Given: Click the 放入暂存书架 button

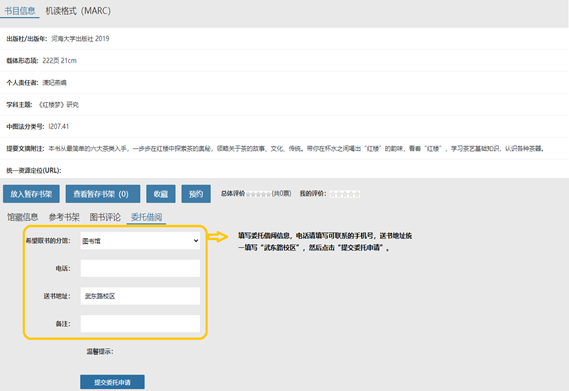Looking at the screenshot, I should point(31,194).
